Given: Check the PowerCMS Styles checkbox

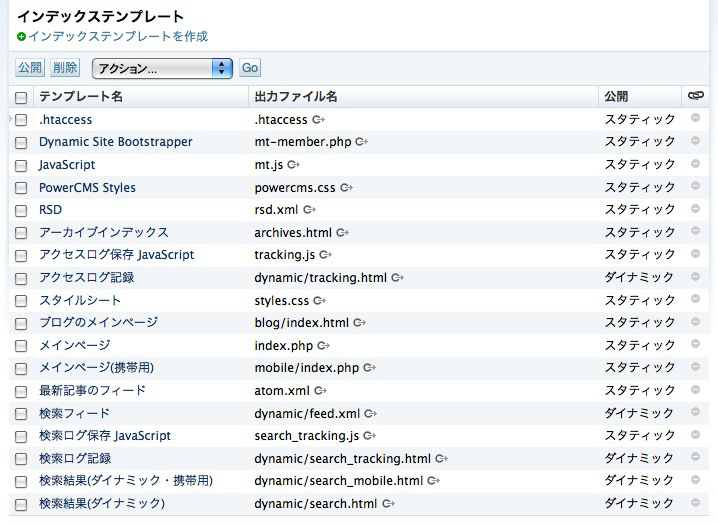Looking at the screenshot, I should 21,188.
